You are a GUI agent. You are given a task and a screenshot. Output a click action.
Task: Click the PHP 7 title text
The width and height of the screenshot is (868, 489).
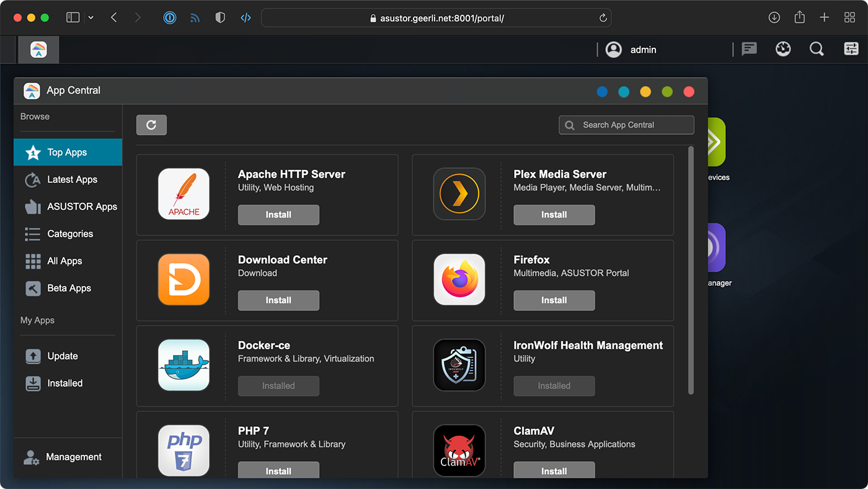[x=254, y=431]
